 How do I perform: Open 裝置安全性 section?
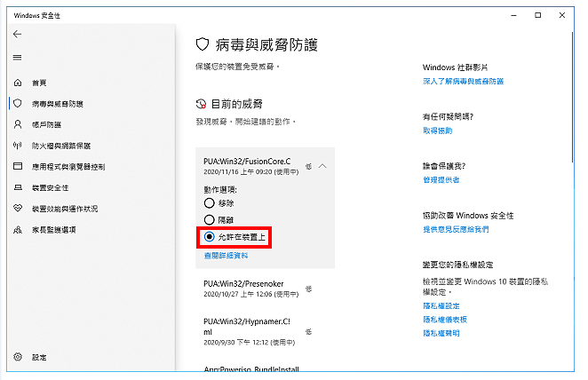[x=51, y=187]
